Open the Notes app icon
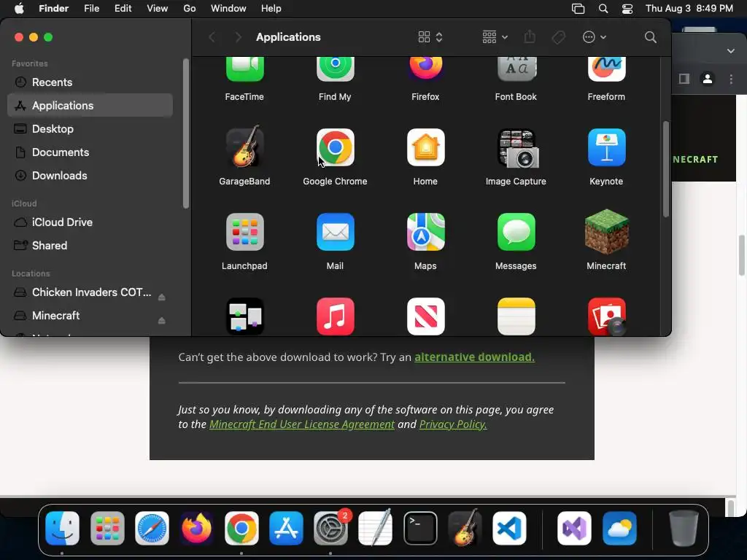This screenshot has height=560, width=747. coord(516,316)
